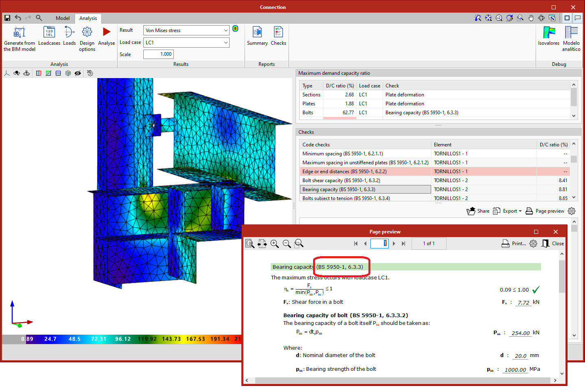The width and height of the screenshot is (585, 392).
Task: Activate the pan hand tool
Action: tap(531, 18)
